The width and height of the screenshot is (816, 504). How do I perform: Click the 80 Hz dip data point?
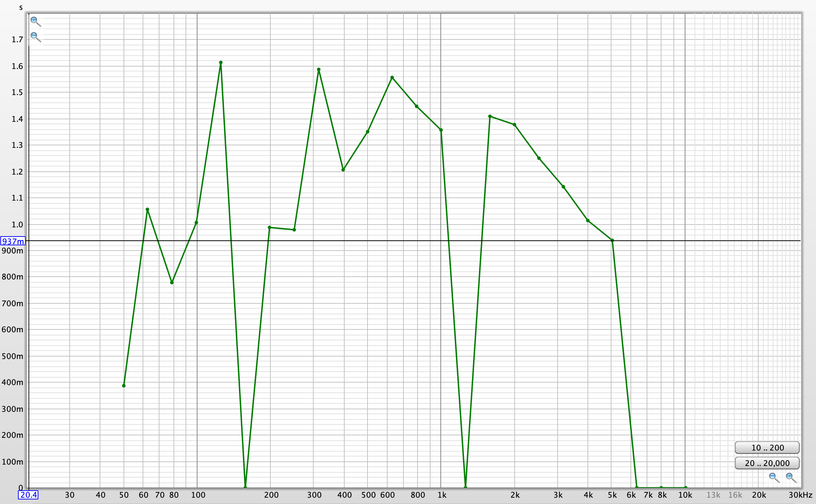(172, 283)
